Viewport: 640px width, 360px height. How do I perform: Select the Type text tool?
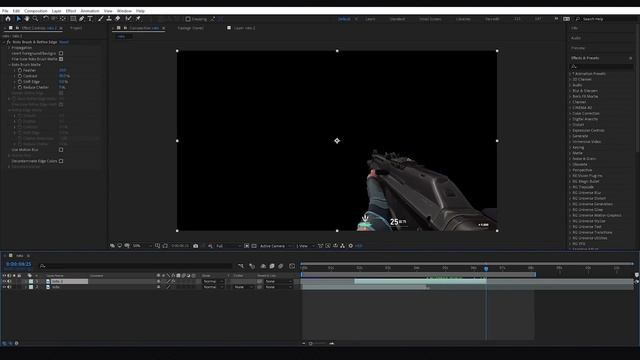click(x=90, y=19)
